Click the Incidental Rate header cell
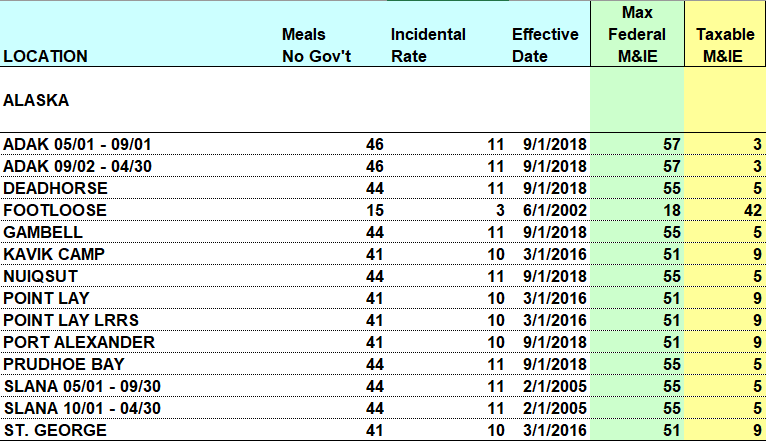 coord(448,34)
